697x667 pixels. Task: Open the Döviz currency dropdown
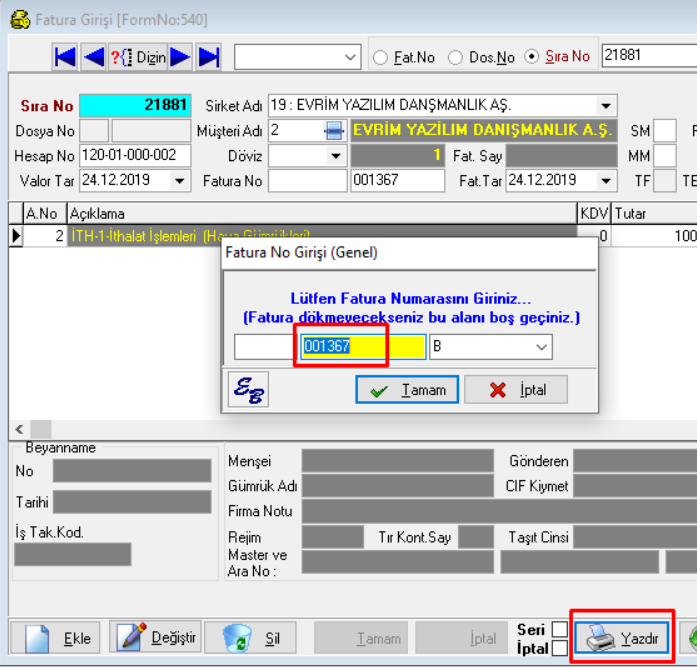coord(336,156)
